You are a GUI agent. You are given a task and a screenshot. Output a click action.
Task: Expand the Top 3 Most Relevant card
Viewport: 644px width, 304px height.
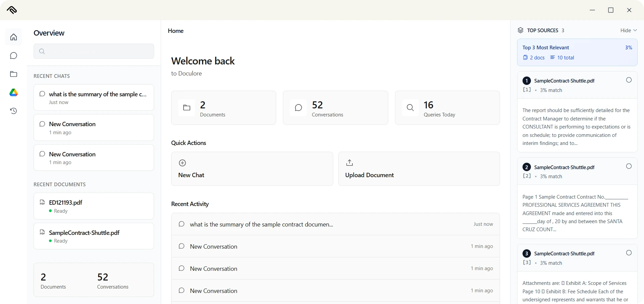click(577, 52)
